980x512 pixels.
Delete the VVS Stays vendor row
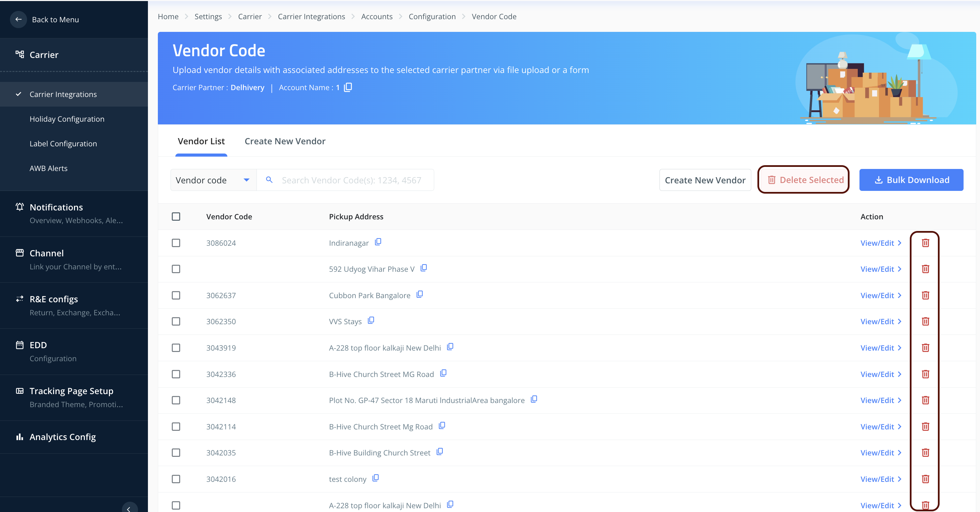(925, 322)
